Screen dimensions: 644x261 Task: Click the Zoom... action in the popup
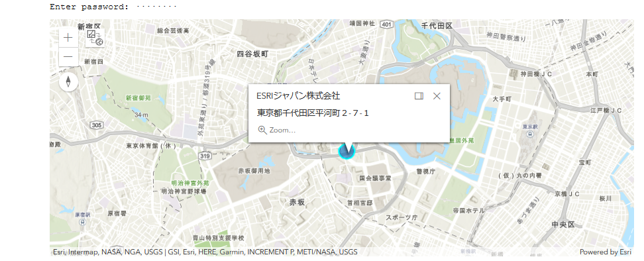pos(277,130)
